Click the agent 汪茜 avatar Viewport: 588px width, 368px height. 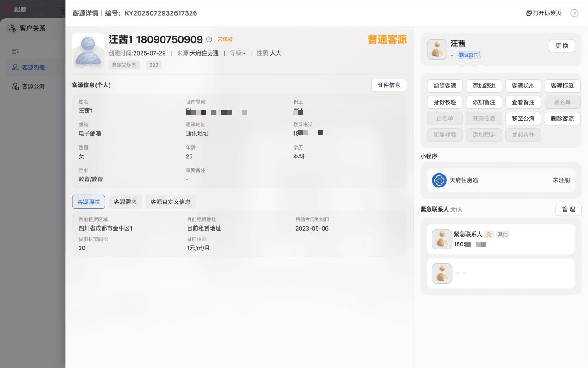(x=437, y=49)
